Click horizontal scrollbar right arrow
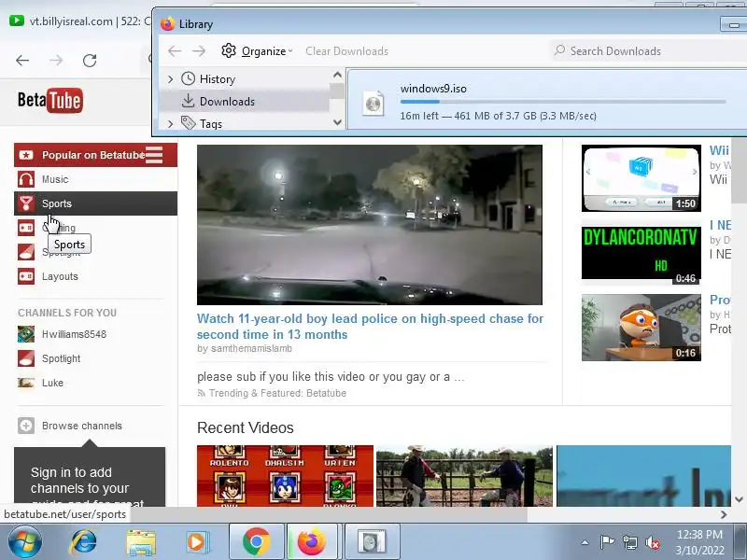This screenshot has width=747, height=560. pos(724,514)
